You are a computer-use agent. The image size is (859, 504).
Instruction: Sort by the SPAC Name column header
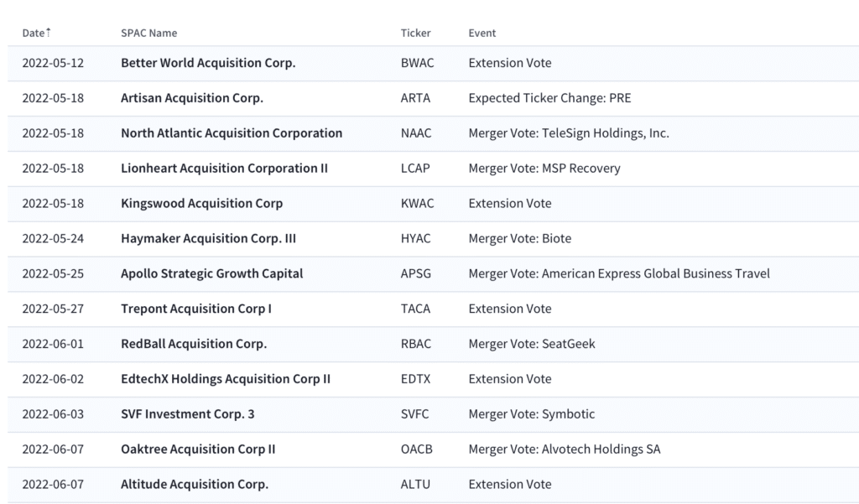tap(149, 33)
